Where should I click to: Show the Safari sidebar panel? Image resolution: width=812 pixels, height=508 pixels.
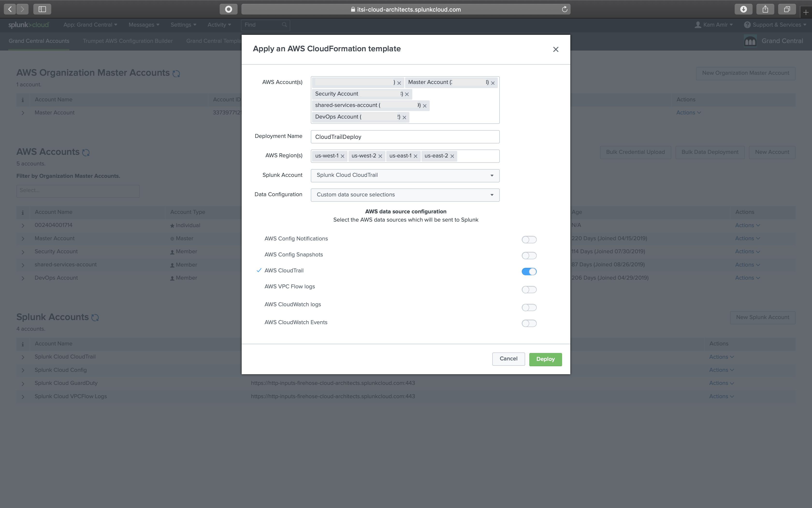[x=42, y=9]
